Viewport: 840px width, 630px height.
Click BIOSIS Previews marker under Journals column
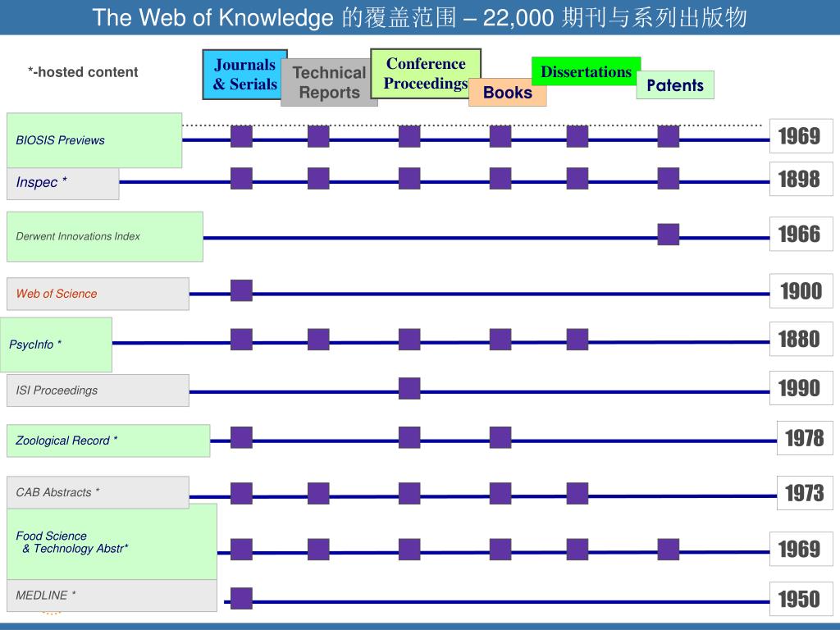pyautogui.click(x=242, y=137)
